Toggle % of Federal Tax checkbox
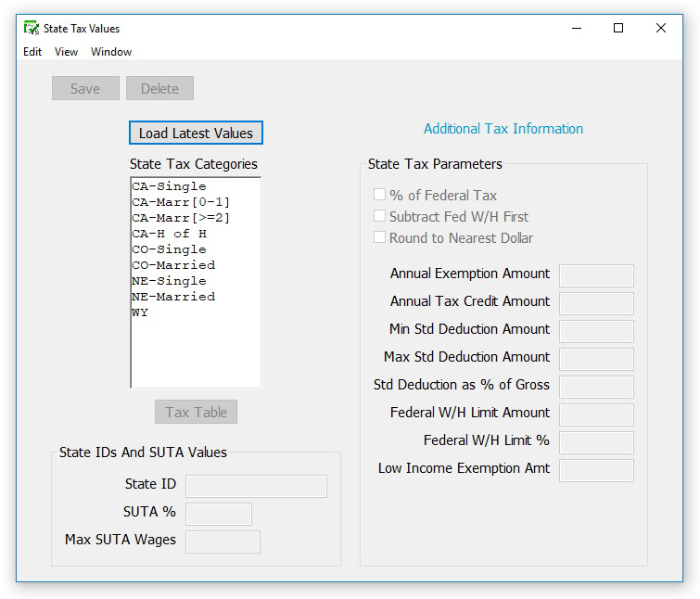This screenshot has height=599, width=700. point(379,195)
